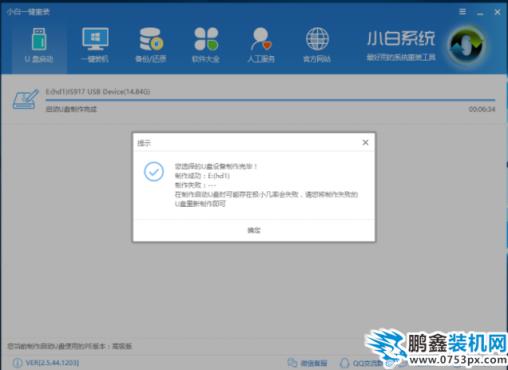Switch to the 一键装机 tab
Viewport: 508px width, 370px height.
click(95, 46)
